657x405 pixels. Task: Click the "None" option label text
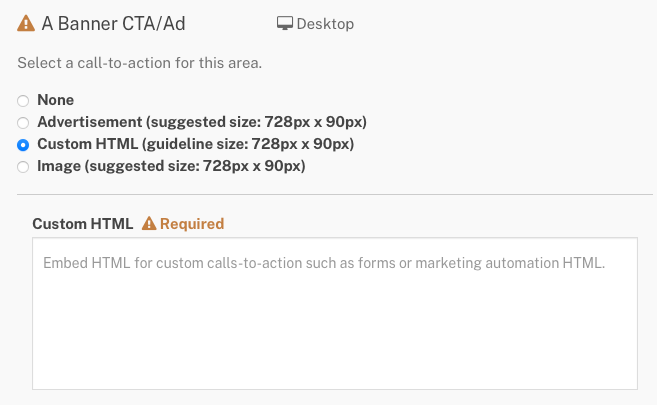point(56,100)
